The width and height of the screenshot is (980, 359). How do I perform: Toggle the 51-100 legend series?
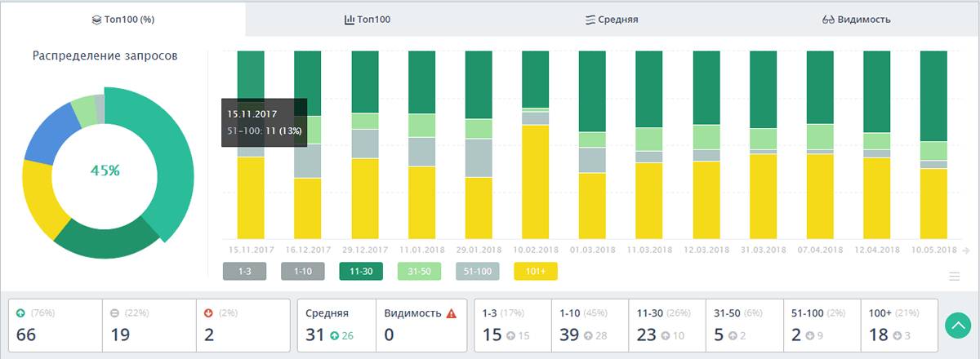pos(477,272)
